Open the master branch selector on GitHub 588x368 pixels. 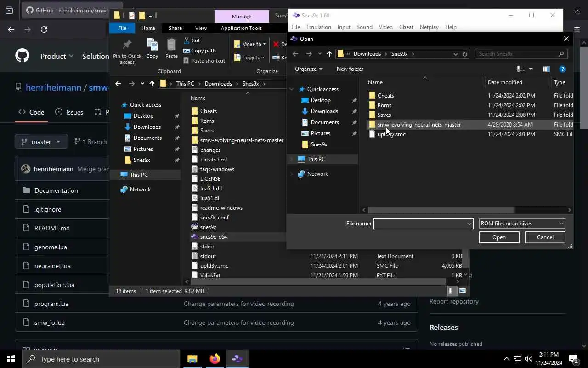pos(41,142)
